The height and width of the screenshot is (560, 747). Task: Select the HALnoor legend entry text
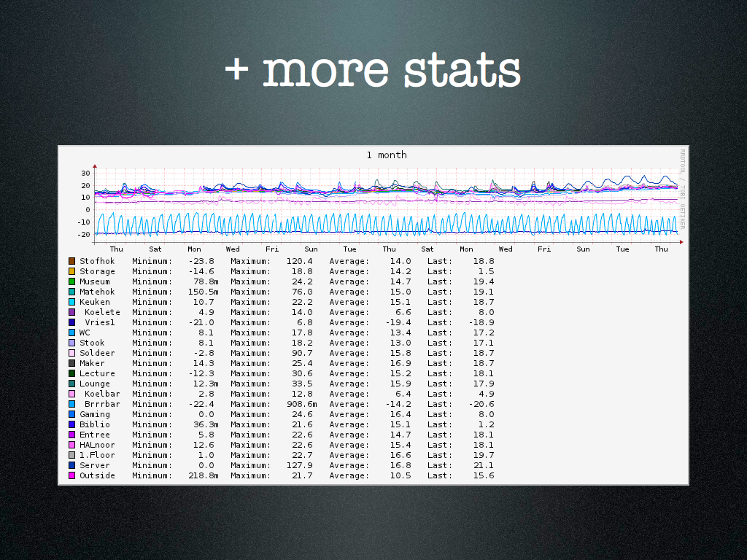(97, 445)
